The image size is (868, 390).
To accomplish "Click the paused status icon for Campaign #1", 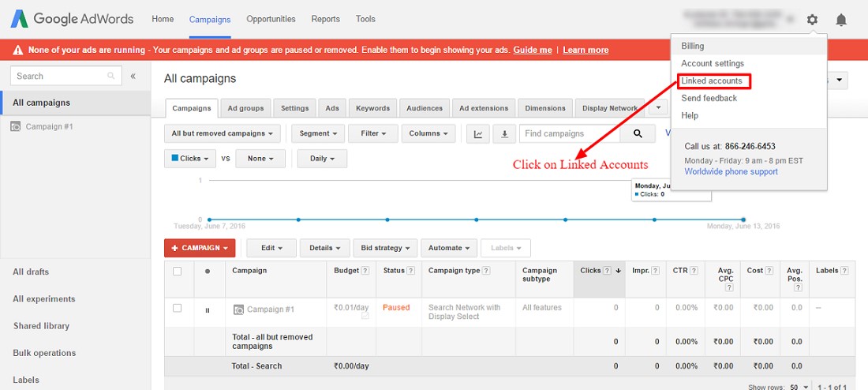I will [x=208, y=310].
